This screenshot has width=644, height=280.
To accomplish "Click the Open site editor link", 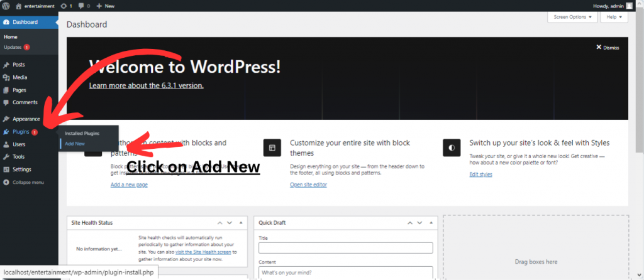I will click(309, 185).
